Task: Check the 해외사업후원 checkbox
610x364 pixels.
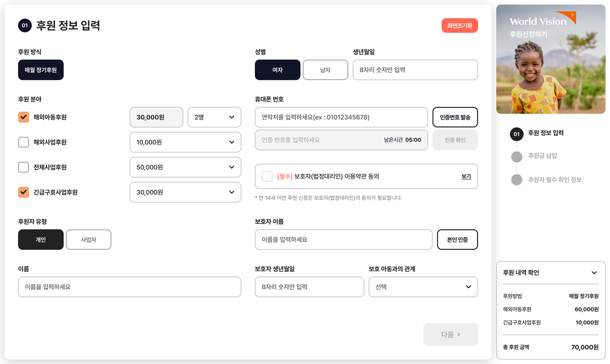Action: pos(24,142)
